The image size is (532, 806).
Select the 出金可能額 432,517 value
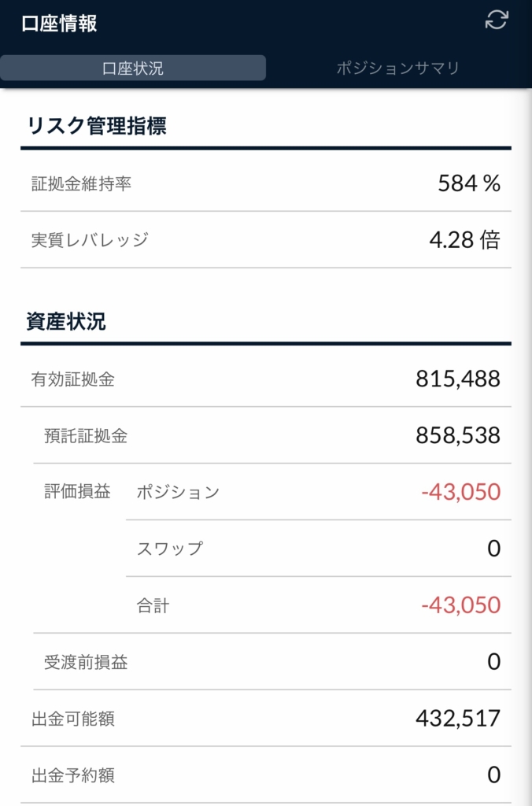click(x=458, y=718)
